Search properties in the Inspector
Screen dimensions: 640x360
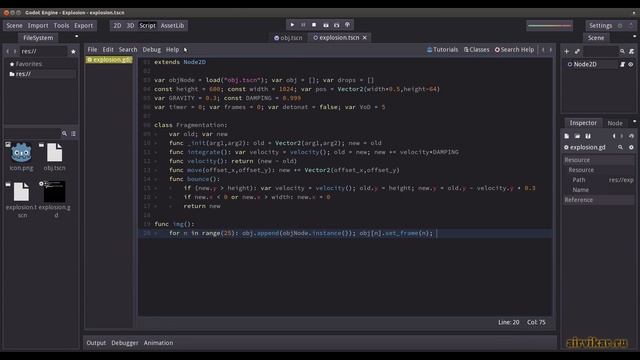(620, 147)
